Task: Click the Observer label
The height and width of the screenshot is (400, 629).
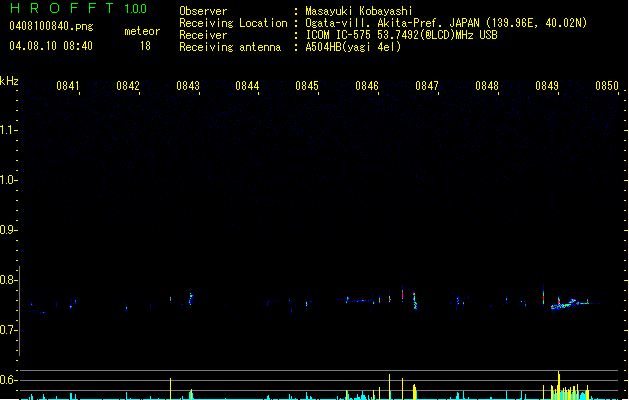Action: pyautogui.click(x=203, y=11)
